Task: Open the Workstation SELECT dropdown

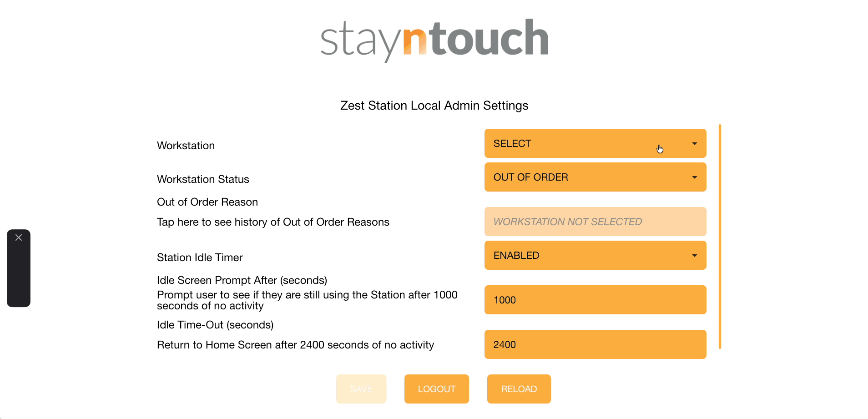Action: click(595, 143)
